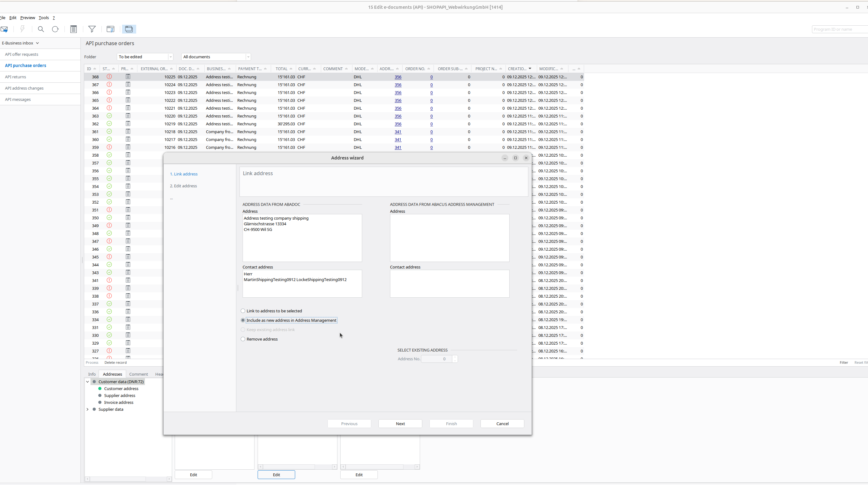Click the document icon in row 363
The width and height of the screenshot is (868, 485).
128,116
